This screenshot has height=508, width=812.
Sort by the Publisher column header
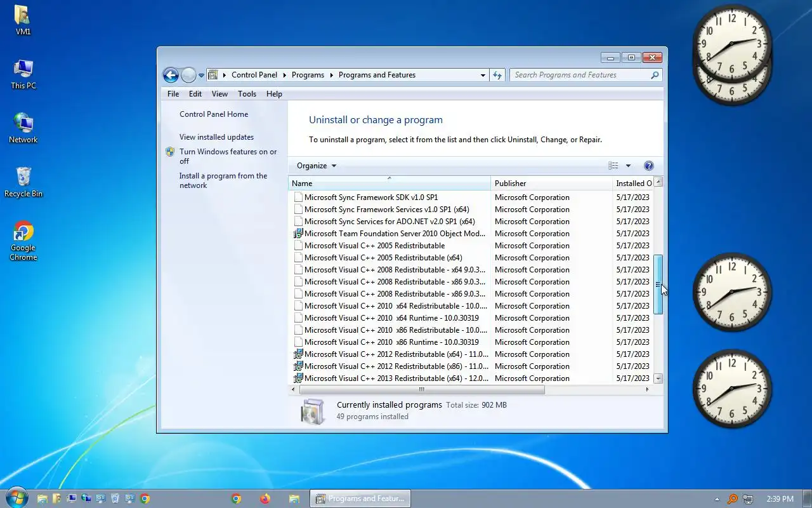[x=551, y=184]
